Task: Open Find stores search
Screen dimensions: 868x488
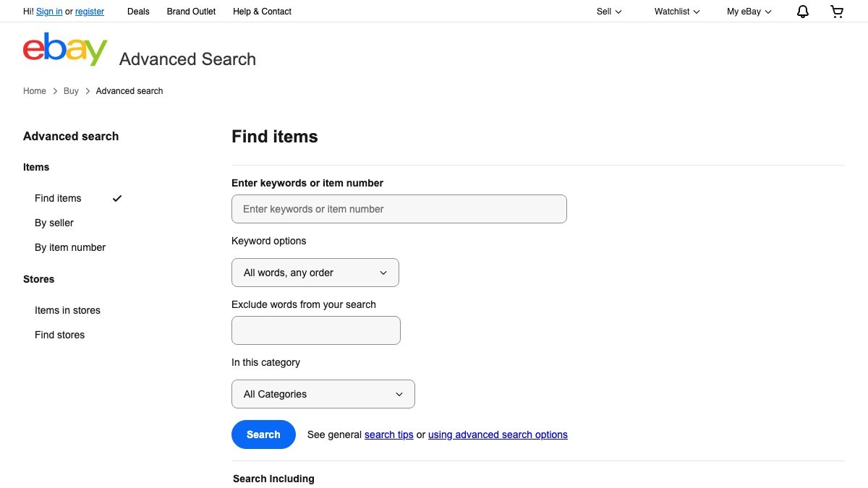Action: pyautogui.click(x=59, y=335)
